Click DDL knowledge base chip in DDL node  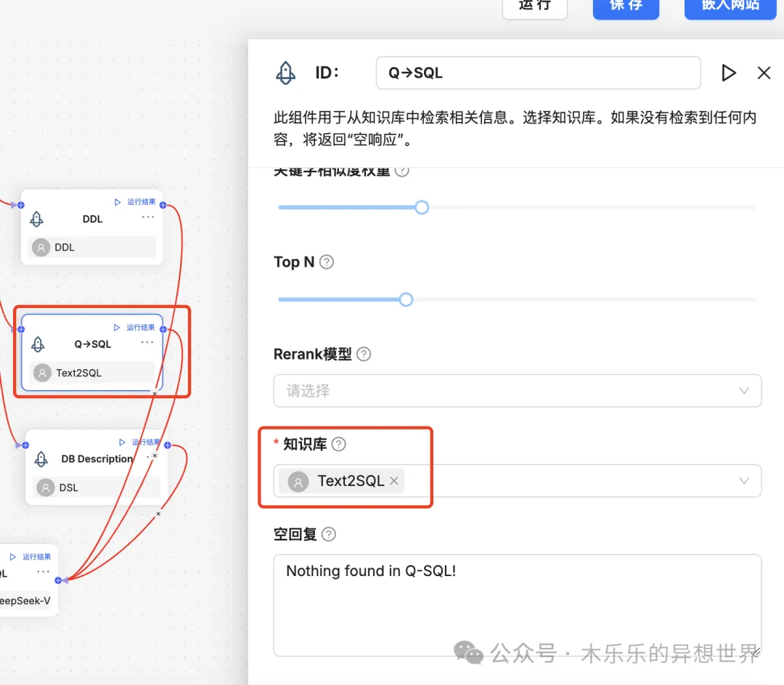click(x=92, y=247)
